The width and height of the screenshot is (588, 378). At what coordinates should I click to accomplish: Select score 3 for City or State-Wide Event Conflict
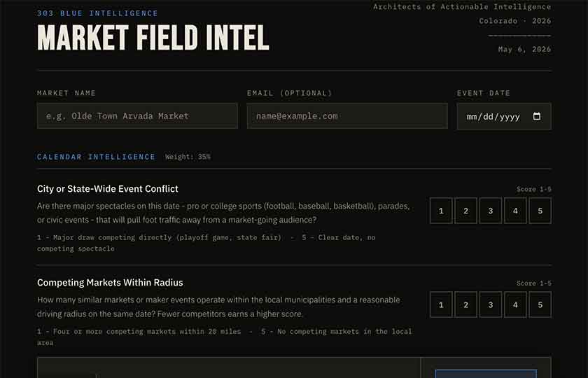[491, 211]
